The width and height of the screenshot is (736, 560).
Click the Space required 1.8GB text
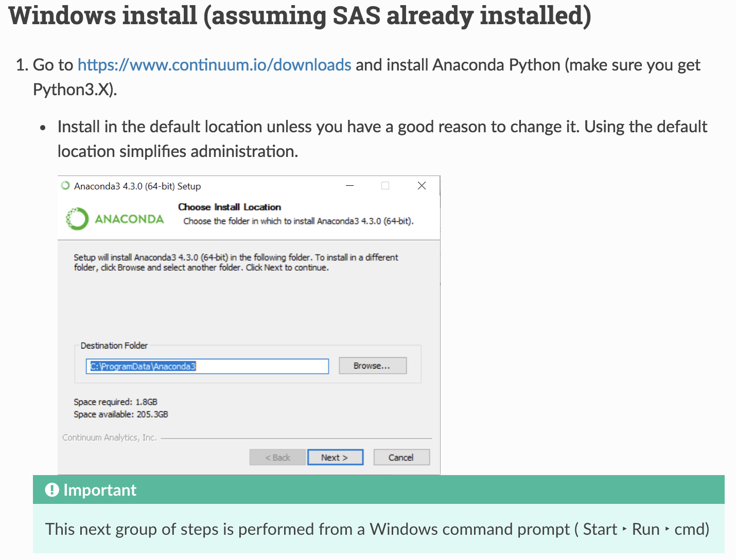point(115,402)
